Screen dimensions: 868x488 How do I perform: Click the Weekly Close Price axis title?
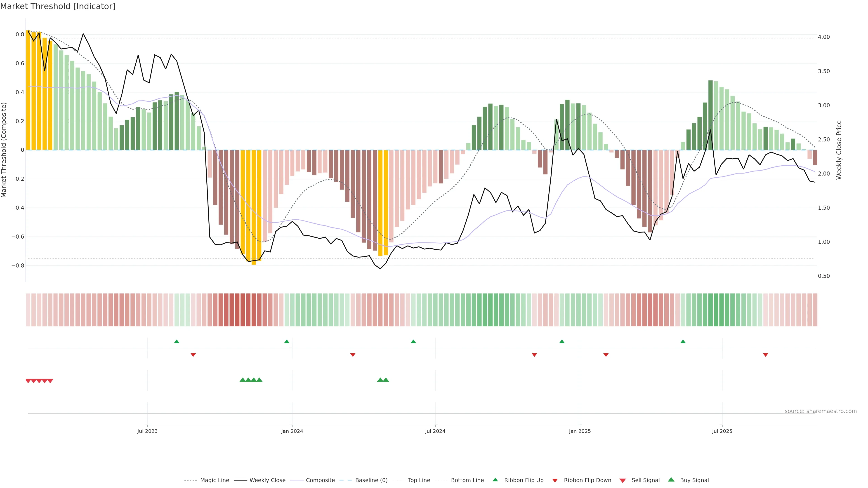tap(839, 150)
